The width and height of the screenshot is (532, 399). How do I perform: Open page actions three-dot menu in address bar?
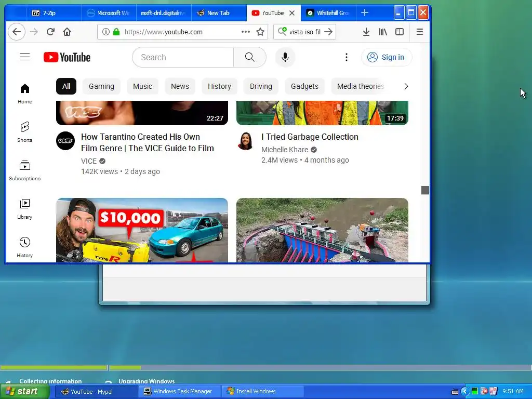pyautogui.click(x=246, y=32)
